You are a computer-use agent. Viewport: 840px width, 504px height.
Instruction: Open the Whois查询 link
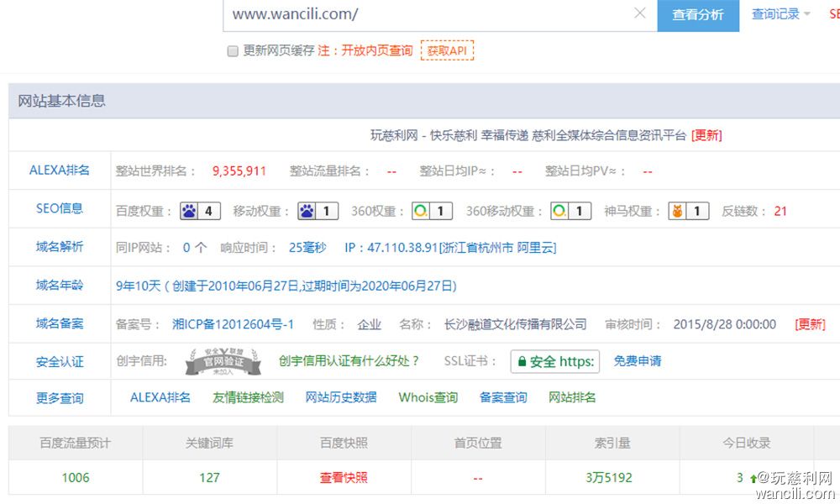pyautogui.click(x=428, y=397)
